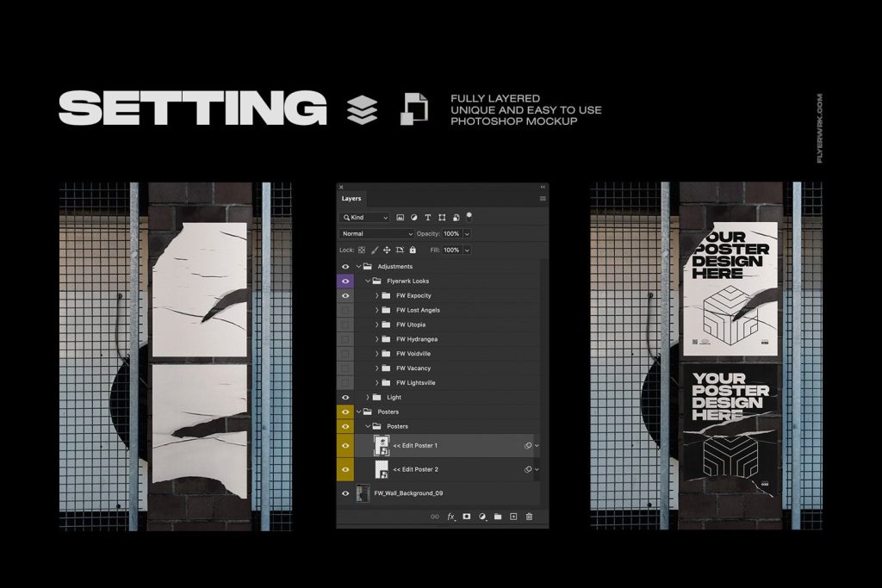Screen dimensions: 882x588
Task: Hide the Edit Poster 2 layer
Action: pos(345,469)
